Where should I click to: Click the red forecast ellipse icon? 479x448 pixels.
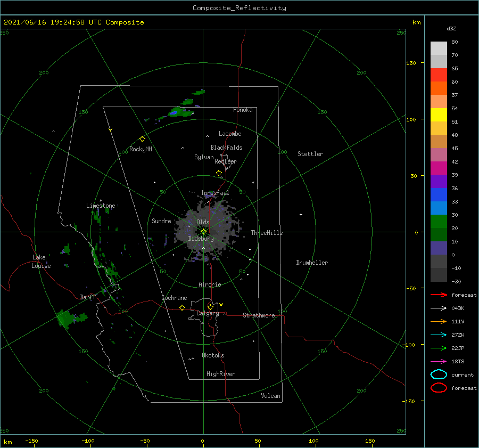[x=439, y=388]
